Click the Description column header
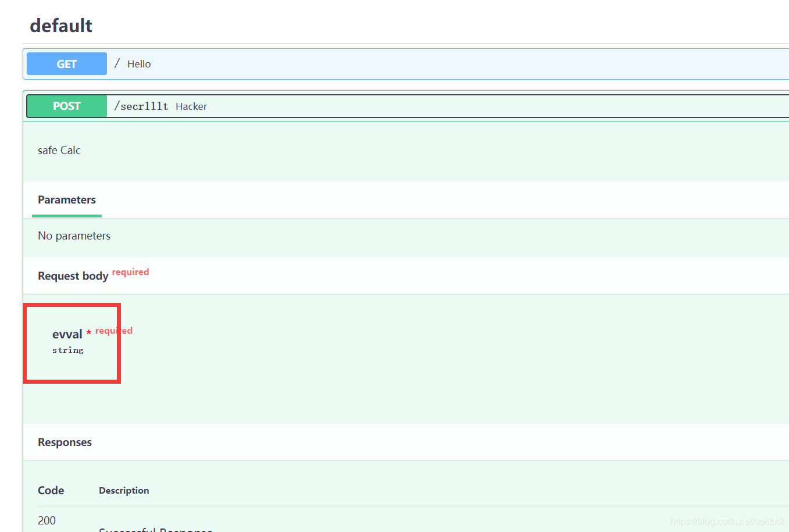789x532 pixels. 124,491
